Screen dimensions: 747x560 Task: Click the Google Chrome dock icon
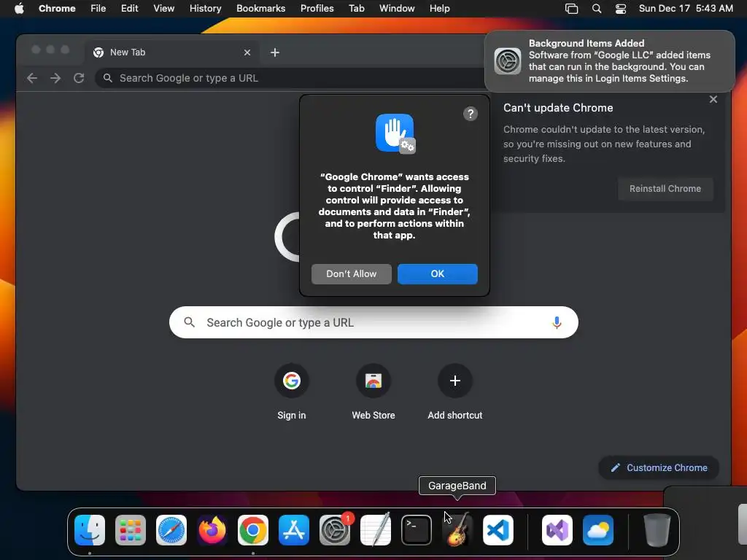tap(253, 530)
